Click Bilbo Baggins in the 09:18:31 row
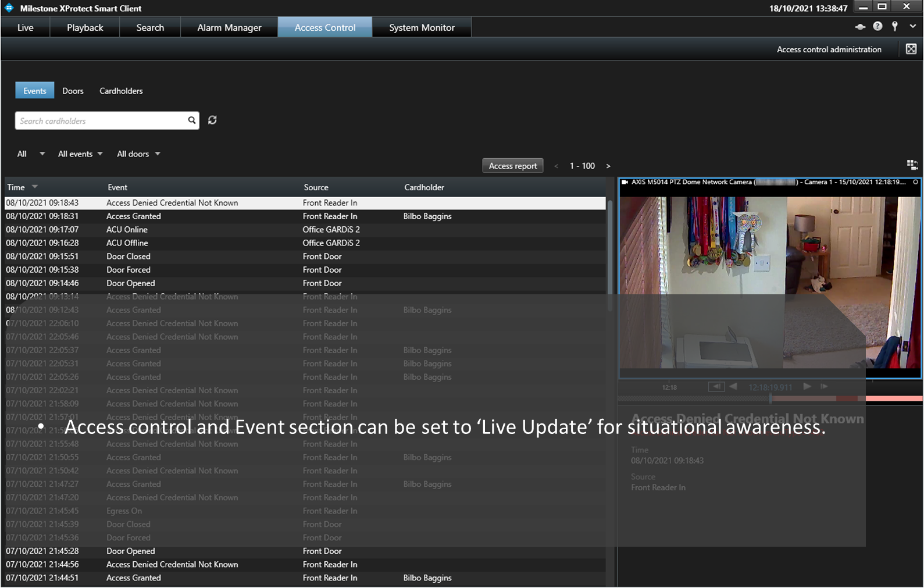The height and width of the screenshot is (588, 924). click(x=427, y=216)
